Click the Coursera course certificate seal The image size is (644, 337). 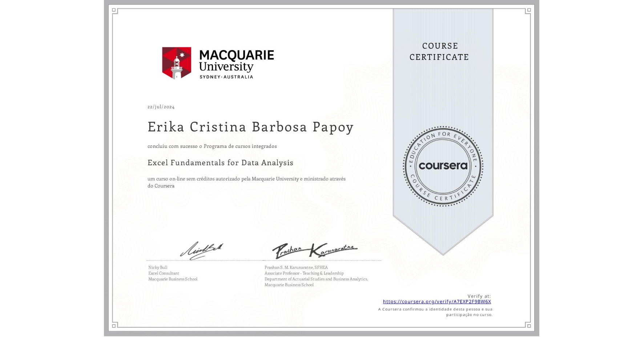click(x=443, y=166)
